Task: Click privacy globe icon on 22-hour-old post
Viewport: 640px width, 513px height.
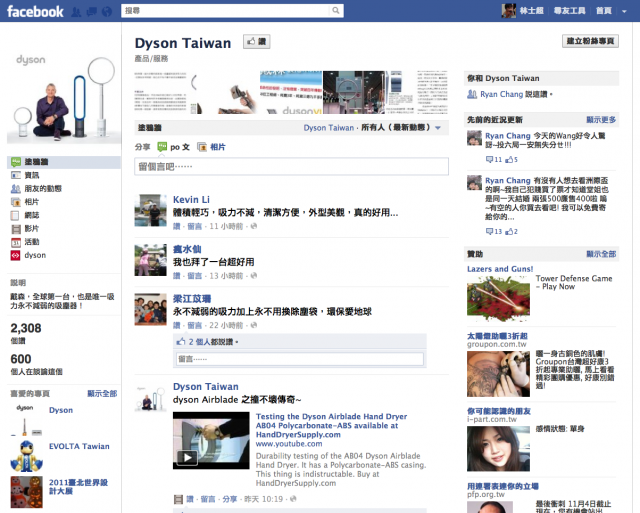Action: click(x=253, y=325)
